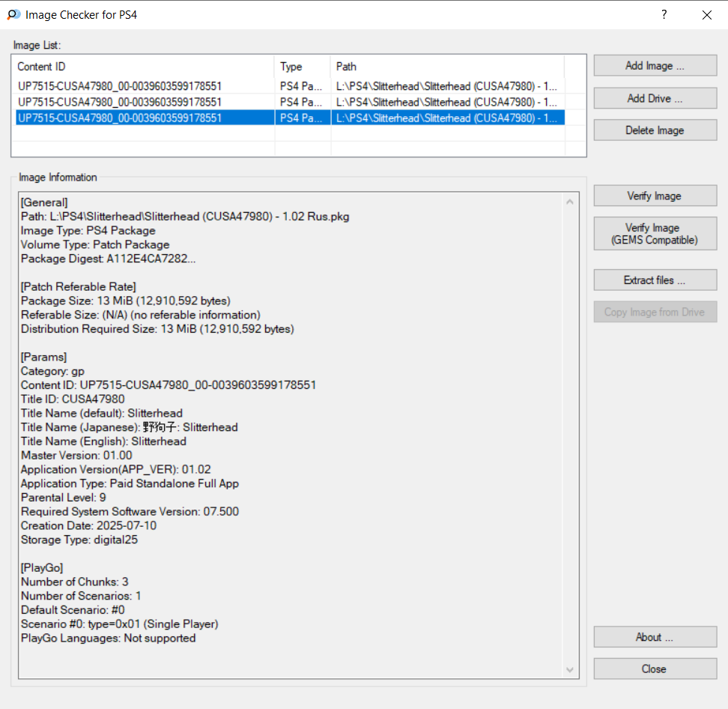
Task: Start Verify Image (GEMS Compatible)
Action: (x=655, y=234)
